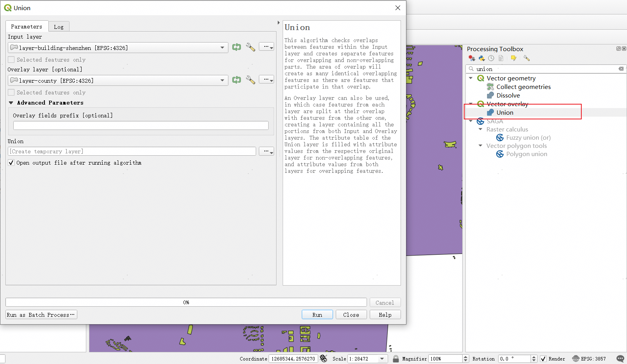Open the Overlay layer dropdown
627x364 pixels.
[x=222, y=80]
